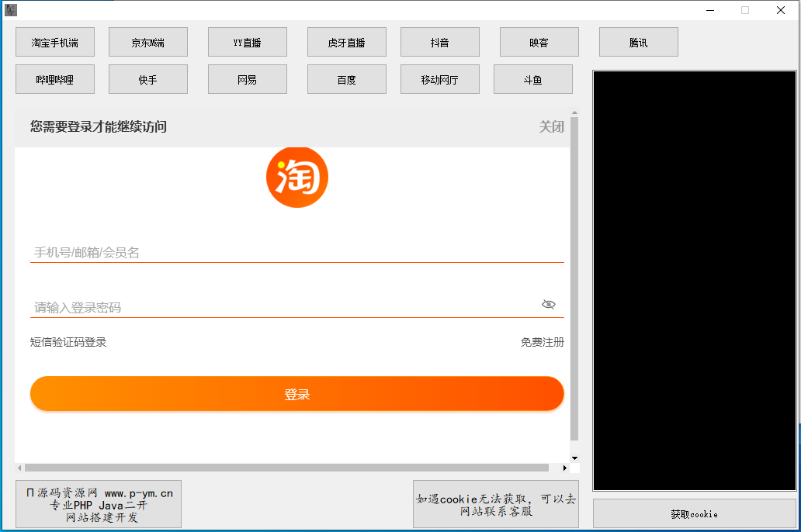Click the 移动网厅 button
This screenshot has width=801, height=532.
440,80
